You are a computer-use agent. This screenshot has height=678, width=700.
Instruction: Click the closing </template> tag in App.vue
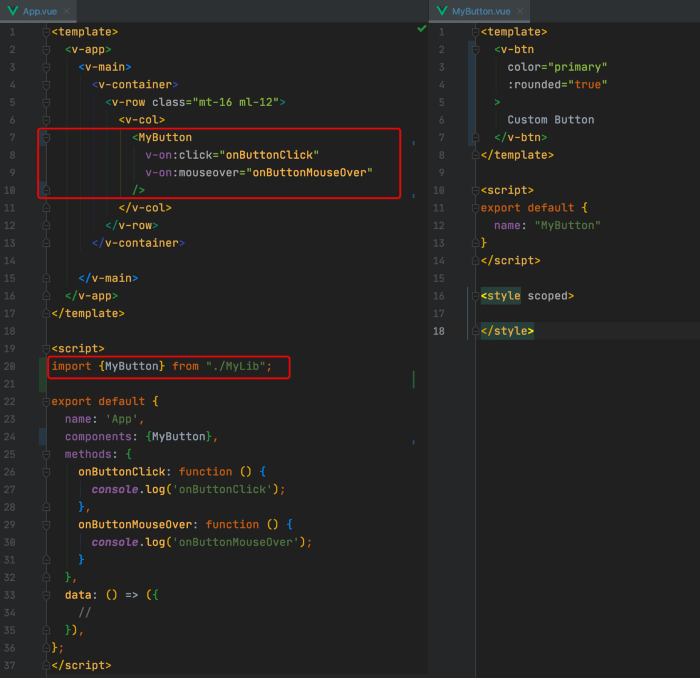pyautogui.click(x=88, y=313)
